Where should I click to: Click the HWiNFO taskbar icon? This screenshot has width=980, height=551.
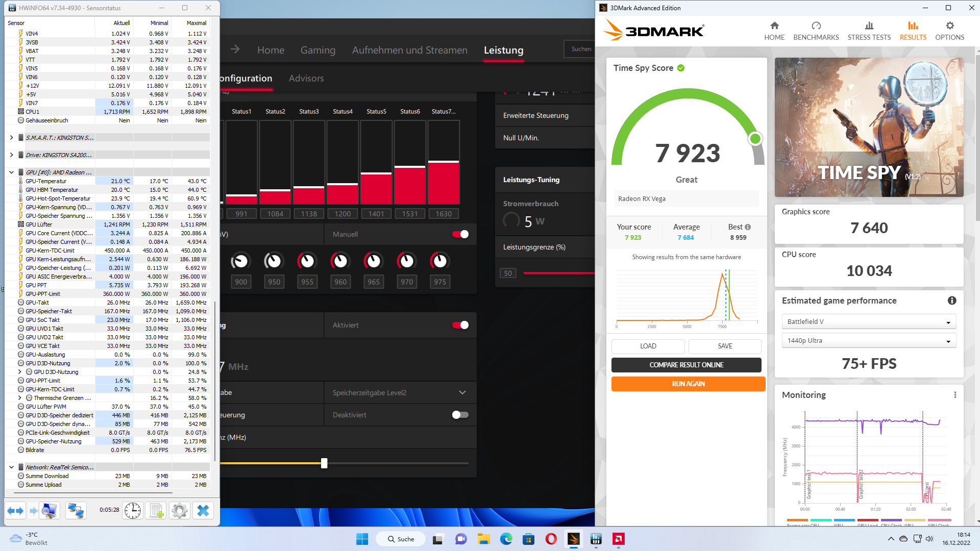pyautogui.click(x=596, y=539)
